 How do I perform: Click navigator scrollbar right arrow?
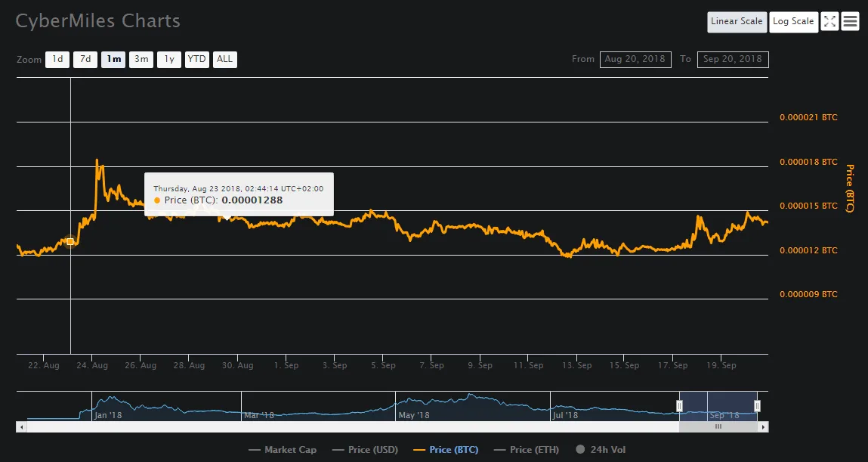click(764, 427)
